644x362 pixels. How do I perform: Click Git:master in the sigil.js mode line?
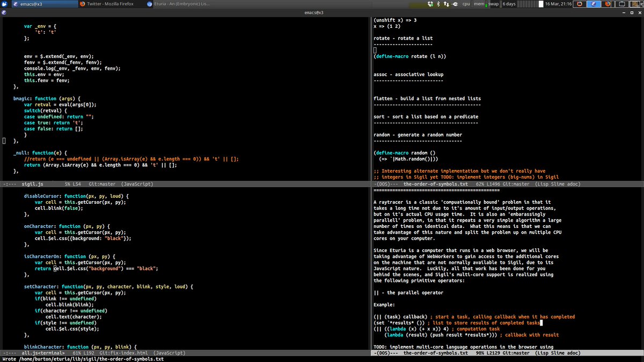coord(102,183)
